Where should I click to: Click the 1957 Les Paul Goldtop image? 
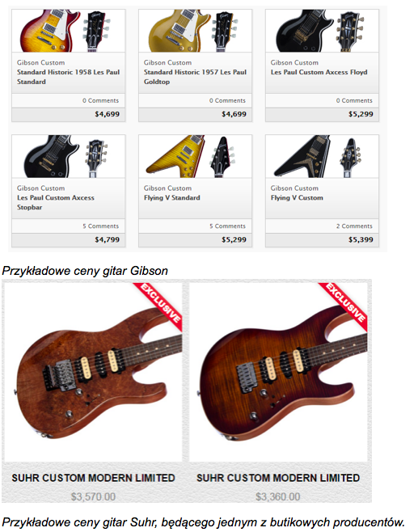(195, 31)
